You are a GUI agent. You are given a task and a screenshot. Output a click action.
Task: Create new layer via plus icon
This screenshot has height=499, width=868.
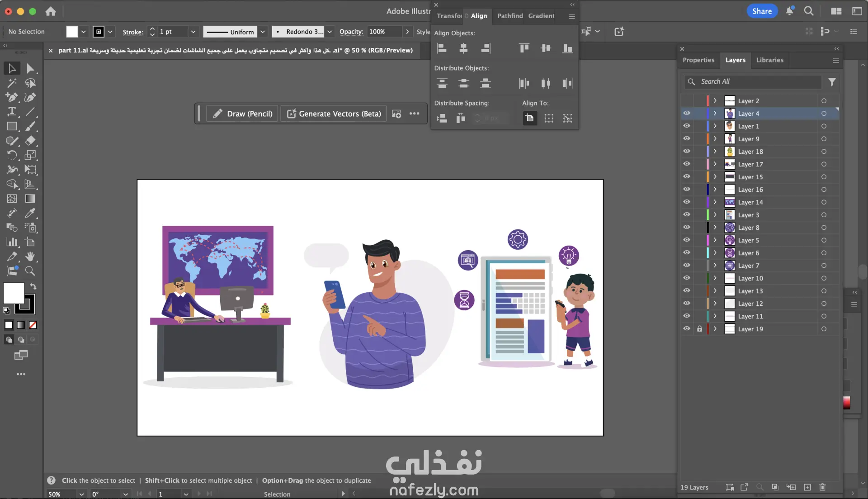[x=807, y=487]
